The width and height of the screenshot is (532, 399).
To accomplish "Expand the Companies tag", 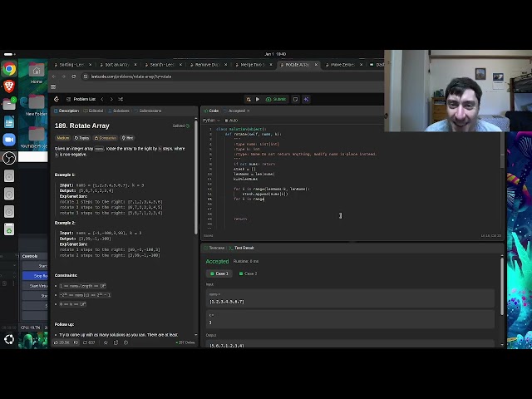I will [106, 138].
